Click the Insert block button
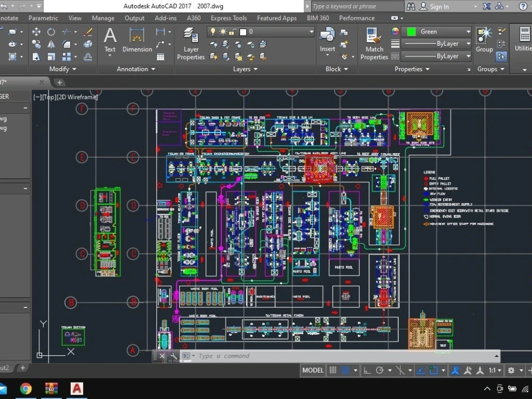The width and height of the screenshot is (532, 399). coord(327,39)
